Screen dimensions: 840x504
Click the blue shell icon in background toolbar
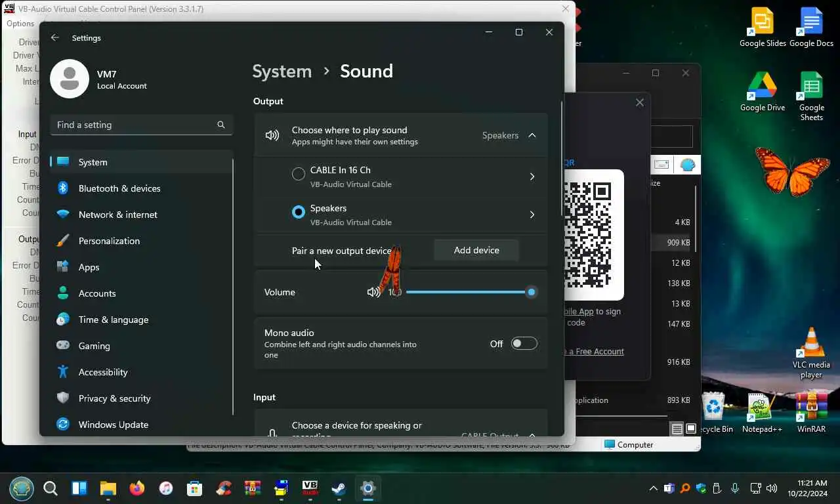[688, 165]
